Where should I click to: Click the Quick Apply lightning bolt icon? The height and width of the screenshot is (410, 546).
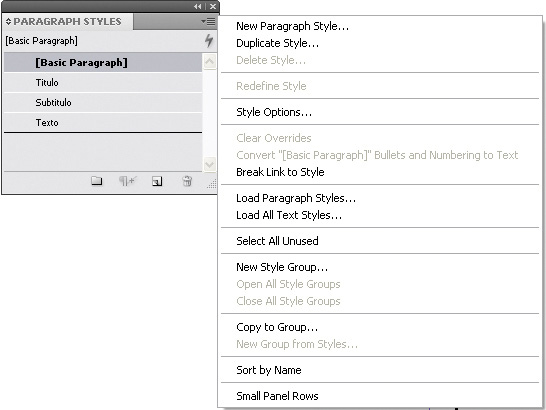click(x=209, y=41)
